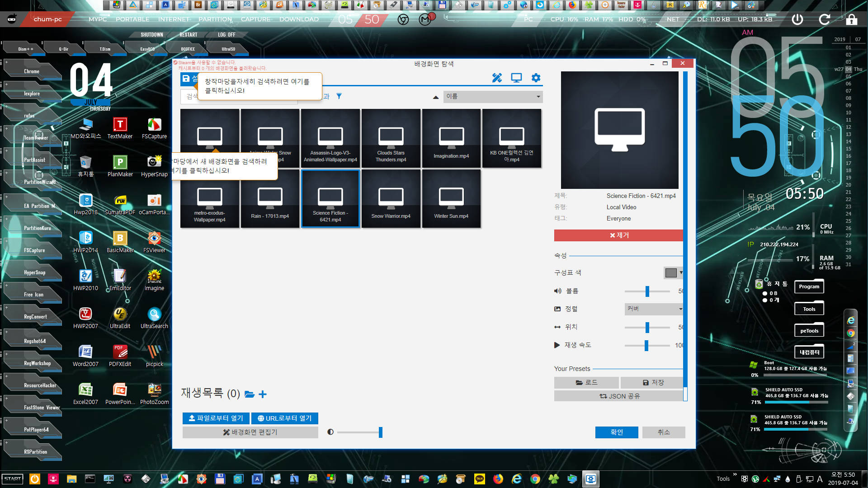Open INTERNET menu in top bar

[x=174, y=19]
